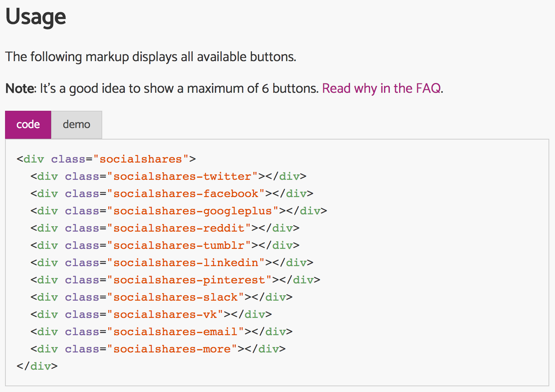Select the socialshares-reddit div line
The height and width of the screenshot is (392, 555).
[x=164, y=228]
